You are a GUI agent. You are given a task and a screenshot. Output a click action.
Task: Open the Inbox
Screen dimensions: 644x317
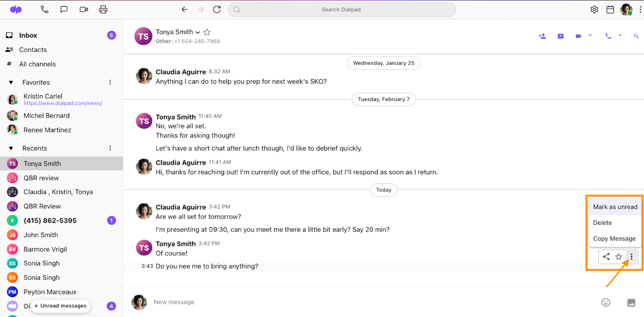pyautogui.click(x=28, y=35)
